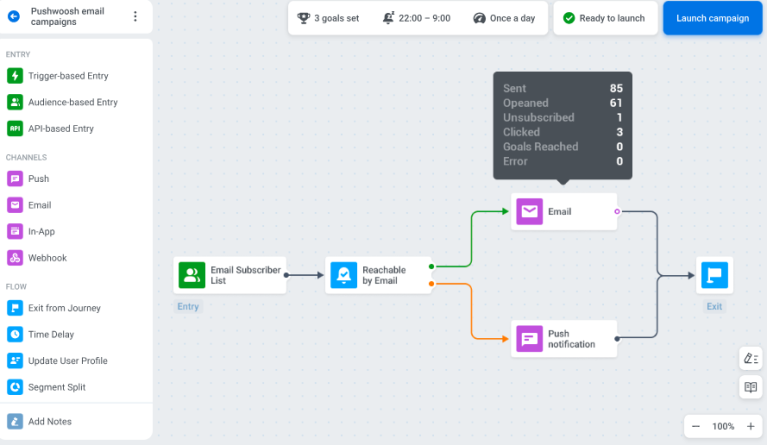Viewport: 767px width, 445px height.
Task: Click the Webhook label in Channels
Action: (x=47, y=258)
